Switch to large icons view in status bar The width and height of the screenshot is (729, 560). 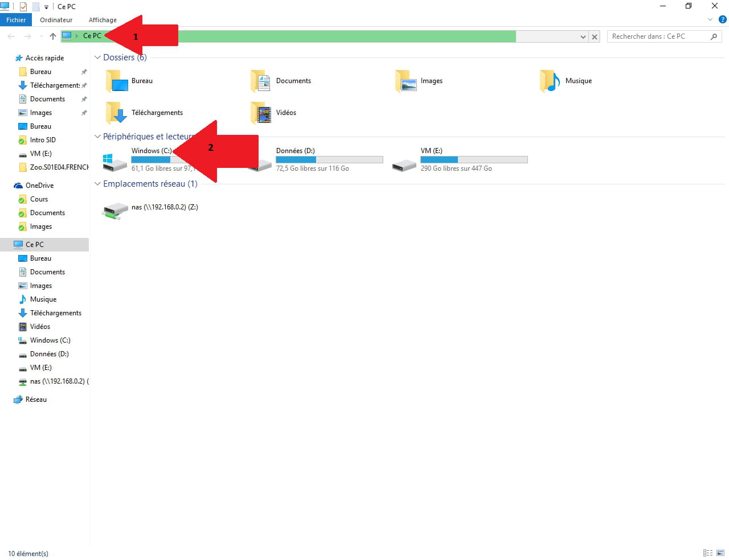720,553
